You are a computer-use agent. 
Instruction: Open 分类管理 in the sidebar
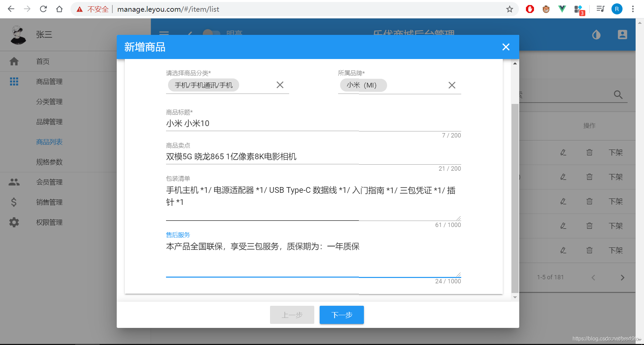click(49, 102)
